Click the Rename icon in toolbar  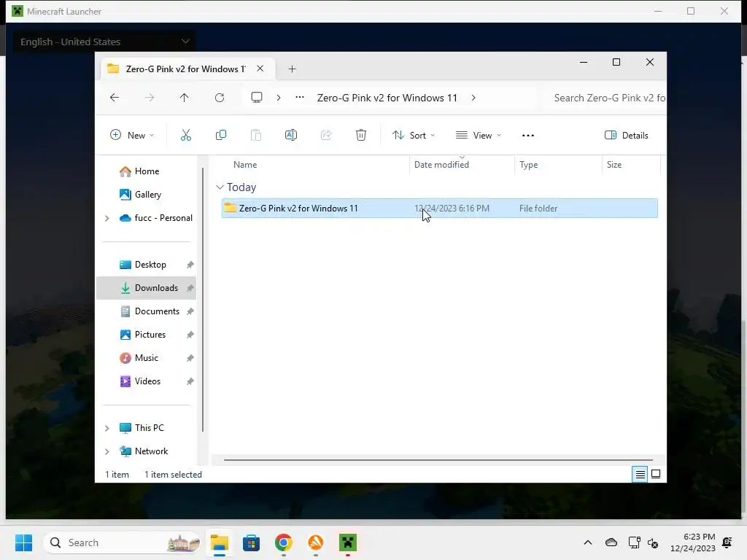pyautogui.click(x=290, y=135)
